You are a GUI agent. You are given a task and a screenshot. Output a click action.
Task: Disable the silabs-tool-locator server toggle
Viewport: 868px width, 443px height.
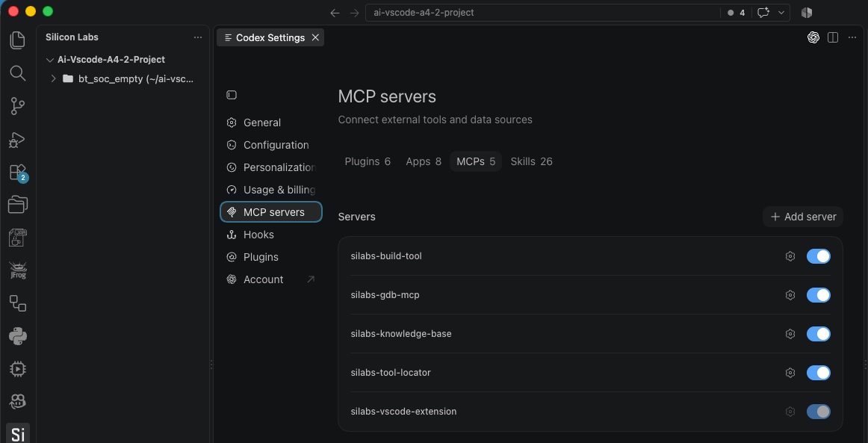pyautogui.click(x=818, y=372)
